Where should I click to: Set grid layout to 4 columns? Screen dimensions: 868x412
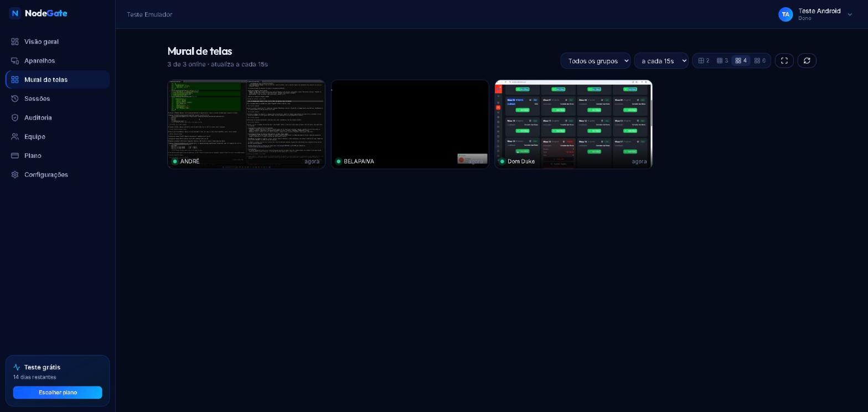[741, 61]
